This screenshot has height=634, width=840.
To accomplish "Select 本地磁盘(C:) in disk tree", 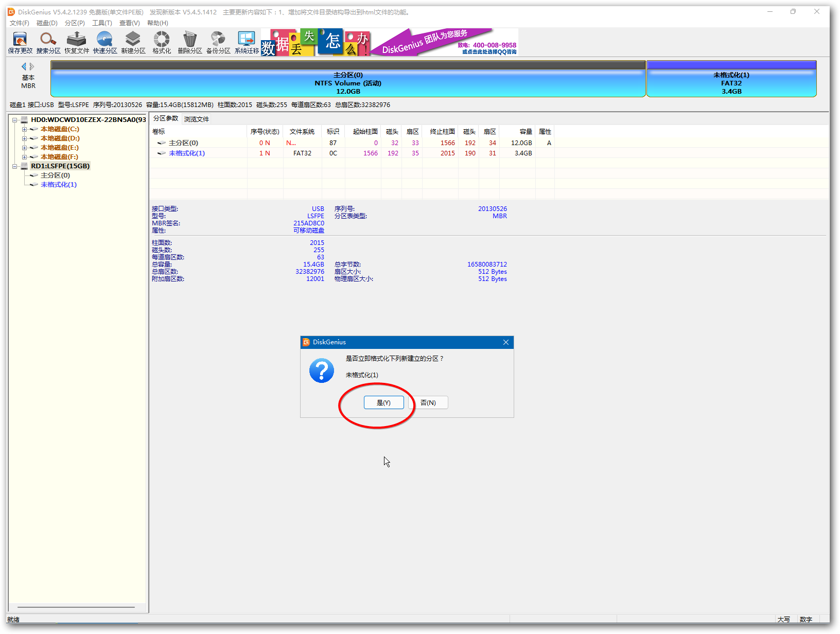I will tap(60, 129).
